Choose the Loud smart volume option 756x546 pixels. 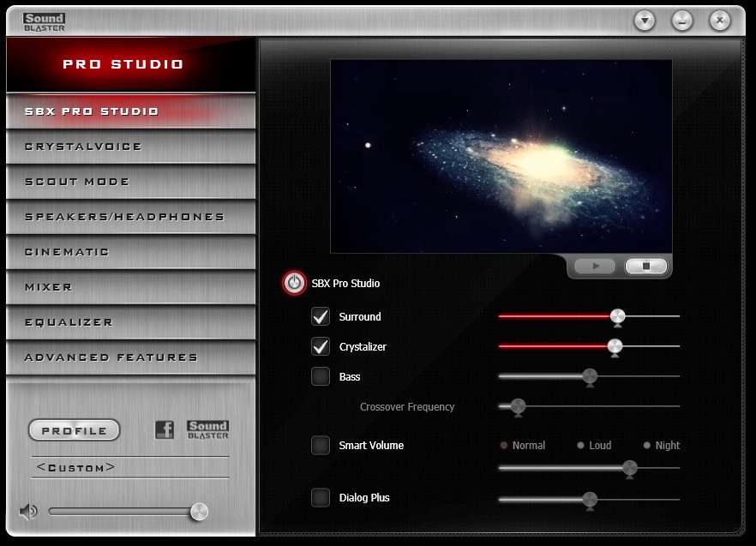click(580, 446)
